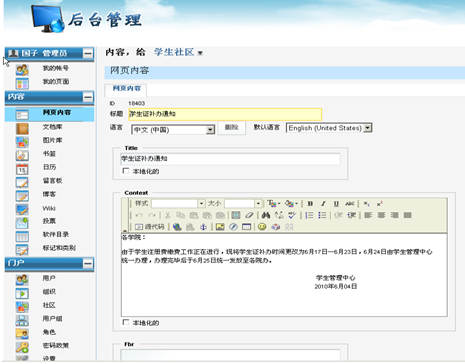Insert a numbered list
The image size is (465, 364).
(309, 215)
